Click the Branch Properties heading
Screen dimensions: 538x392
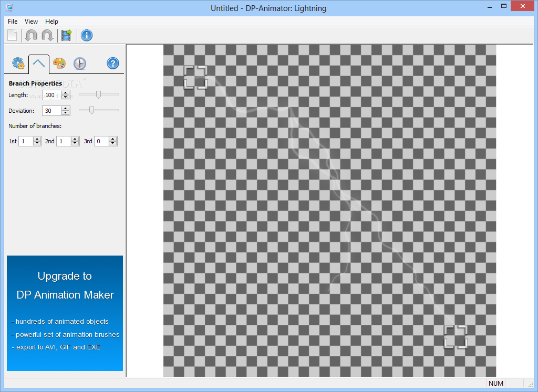(35, 83)
